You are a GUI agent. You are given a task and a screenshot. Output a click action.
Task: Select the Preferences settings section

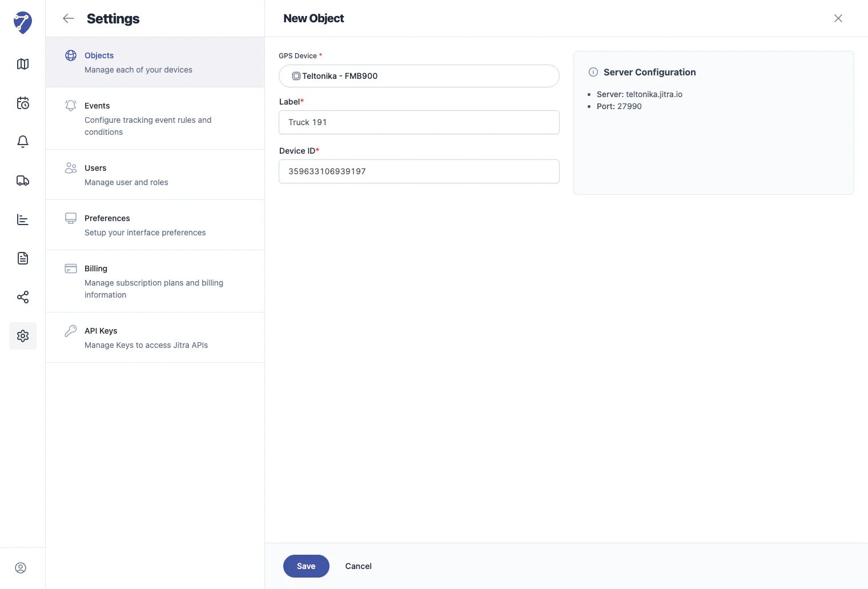click(155, 225)
